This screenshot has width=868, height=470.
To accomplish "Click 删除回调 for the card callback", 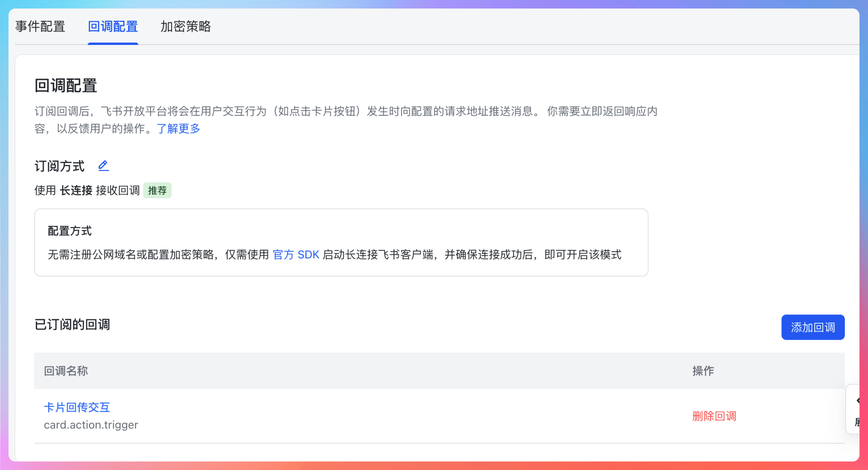I will [x=714, y=416].
